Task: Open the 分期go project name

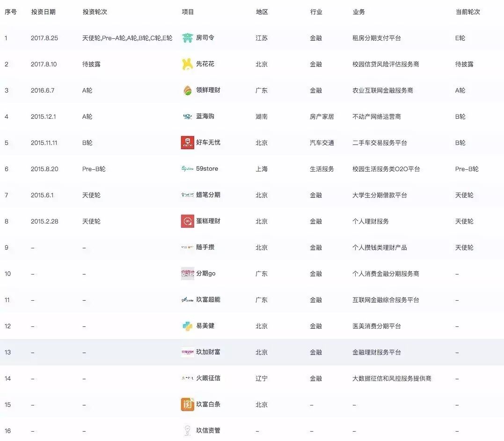Action: [x=206, y=274]
